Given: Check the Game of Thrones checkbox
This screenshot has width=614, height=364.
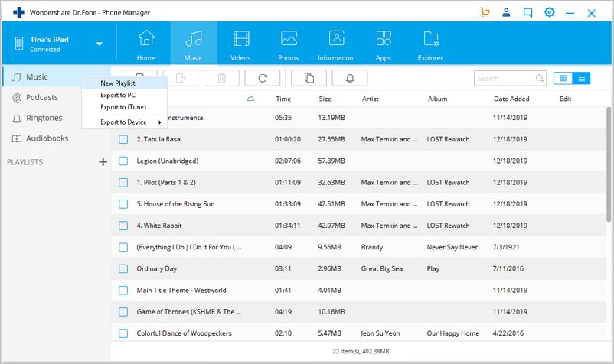Looking at the screenshot, I should [123, 311].
